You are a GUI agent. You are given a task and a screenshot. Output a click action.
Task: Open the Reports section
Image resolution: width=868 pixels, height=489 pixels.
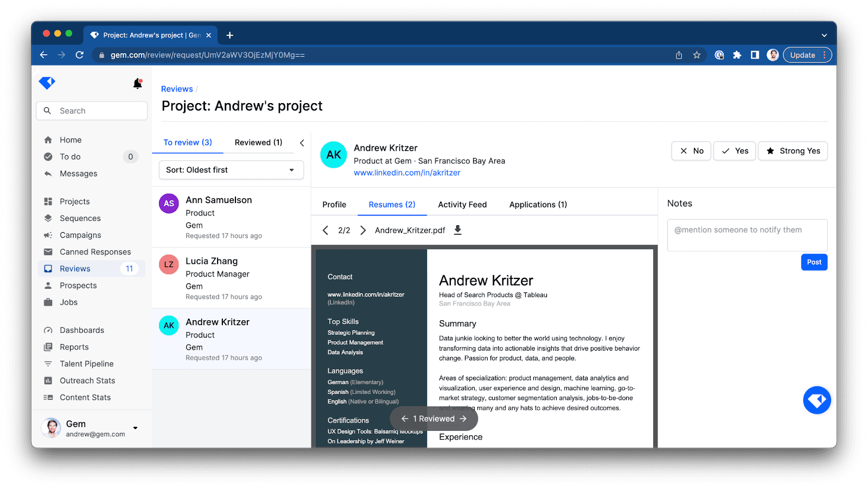[73, 346]
